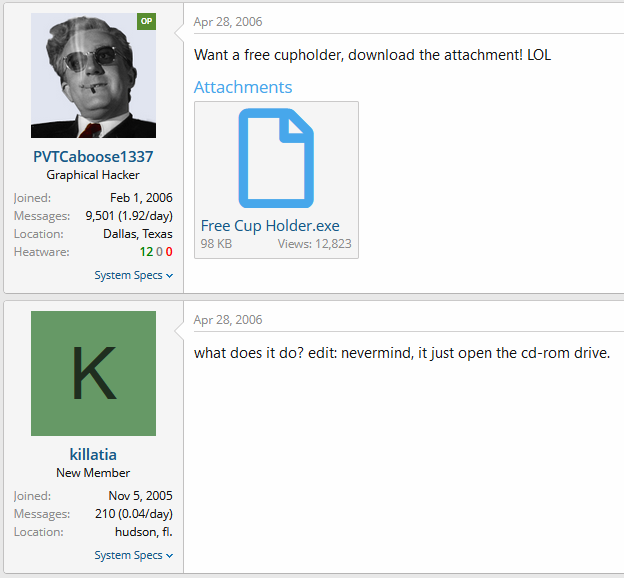Click the first post's Apr 28, 2006 date
624x578 pixels.
point(228,22)
